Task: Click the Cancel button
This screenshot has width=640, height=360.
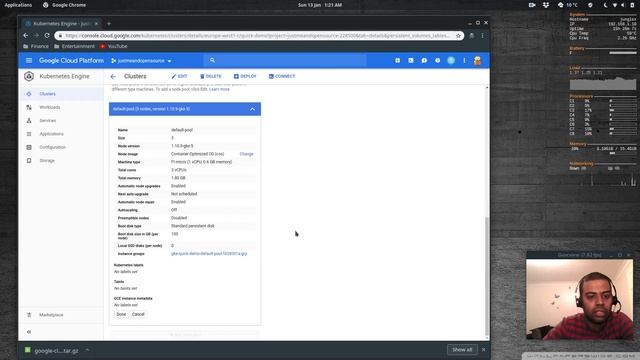Action: pyautogui.click(x=138, y=314)
